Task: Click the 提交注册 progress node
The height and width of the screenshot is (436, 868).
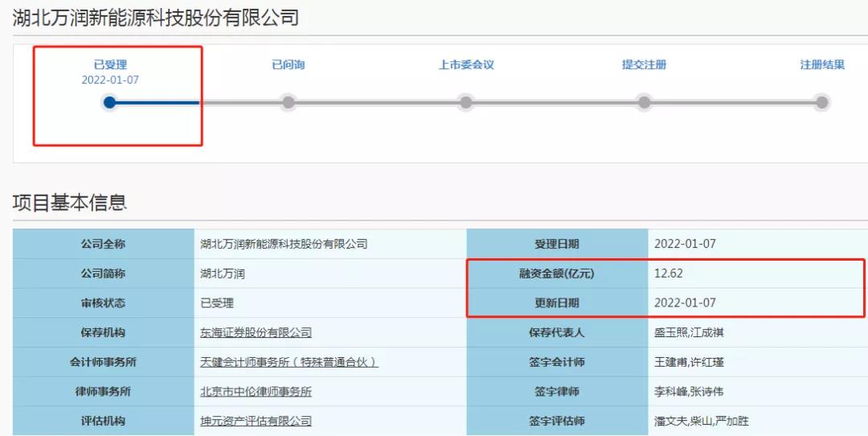Action: click(x=644, y=102)
